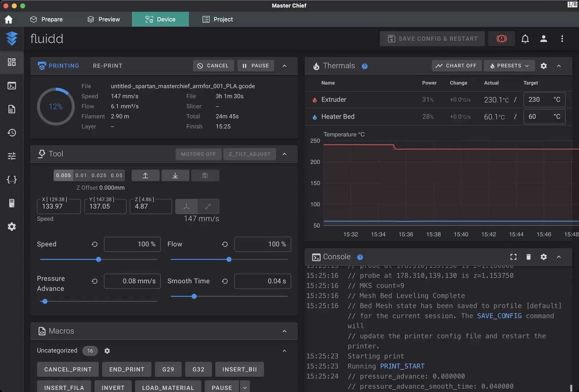The image size is (579, 392).
Task: Switch to the Preview tab
Action: click(104, 19)
